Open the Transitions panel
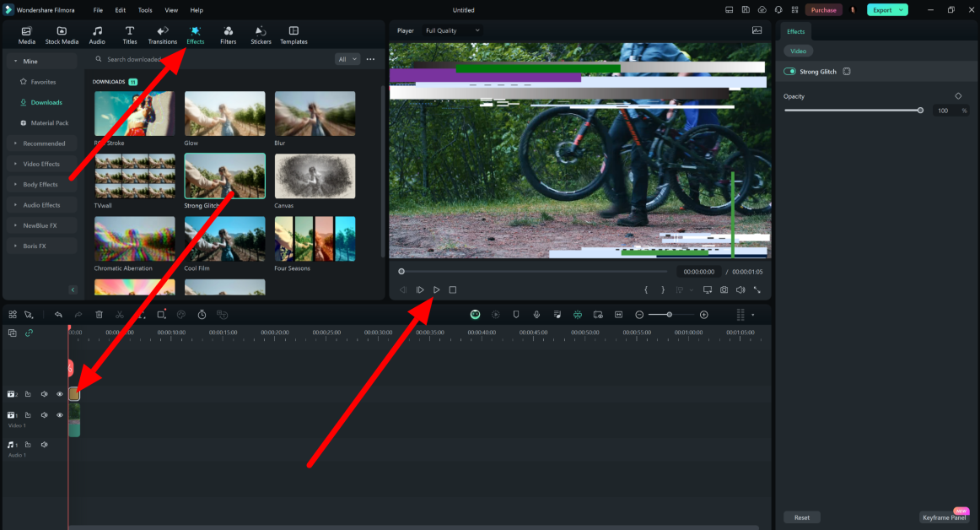 162,35
